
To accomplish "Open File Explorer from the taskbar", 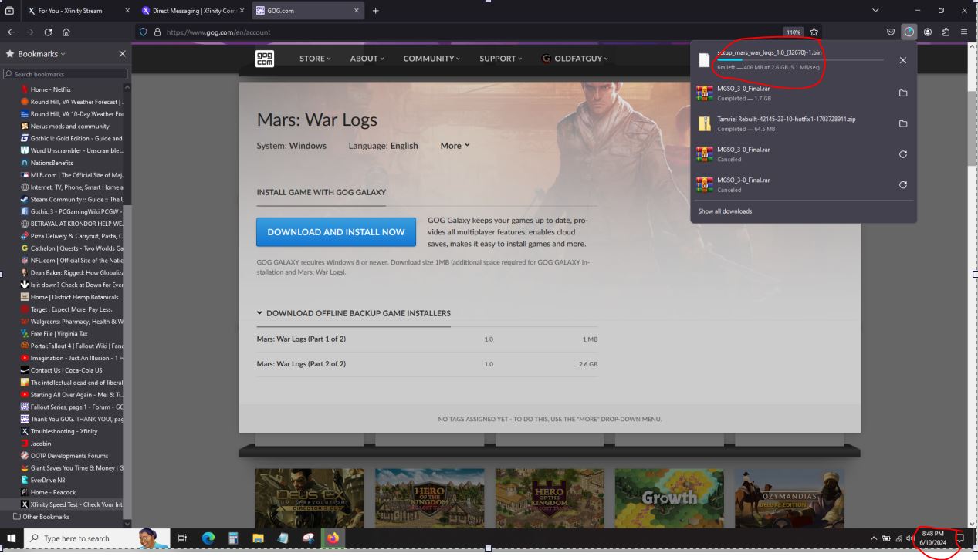I will (x=259, y=538).
